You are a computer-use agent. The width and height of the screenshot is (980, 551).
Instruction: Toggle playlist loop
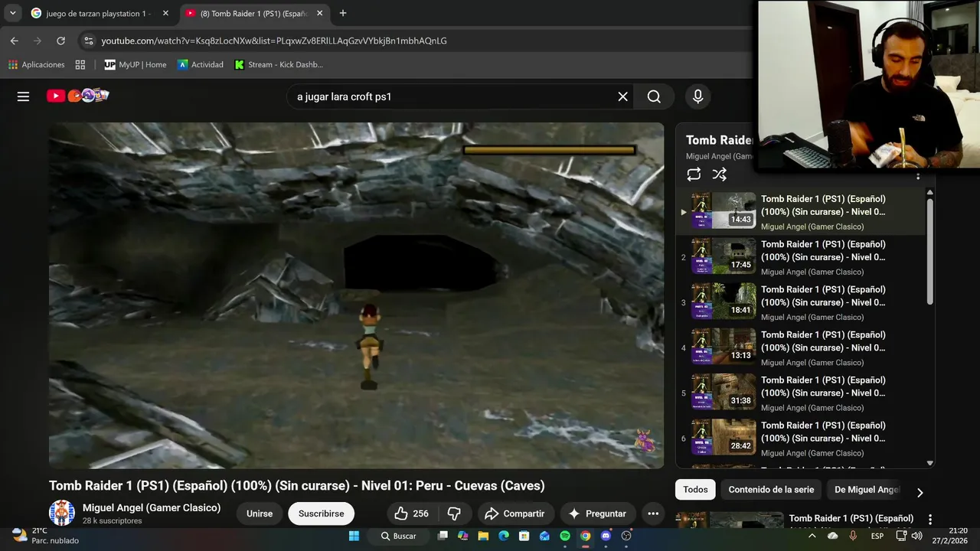pyautogui.click(x=694, y=174)
